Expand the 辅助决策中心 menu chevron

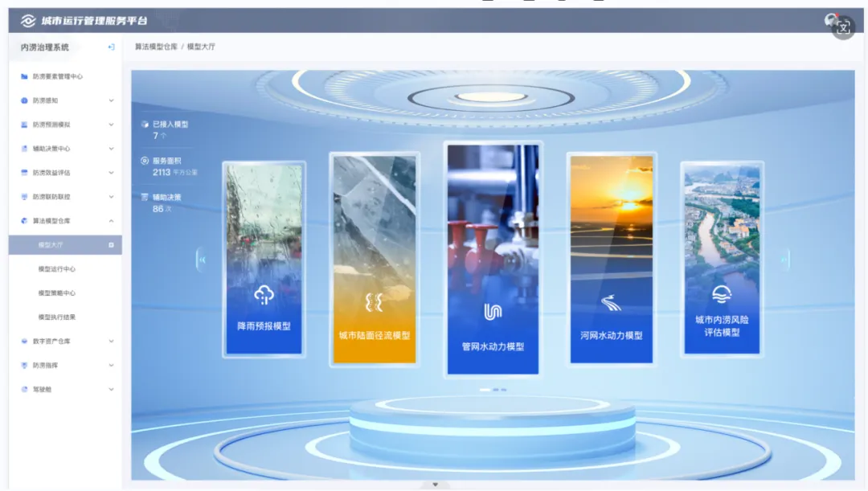(111, 149)
